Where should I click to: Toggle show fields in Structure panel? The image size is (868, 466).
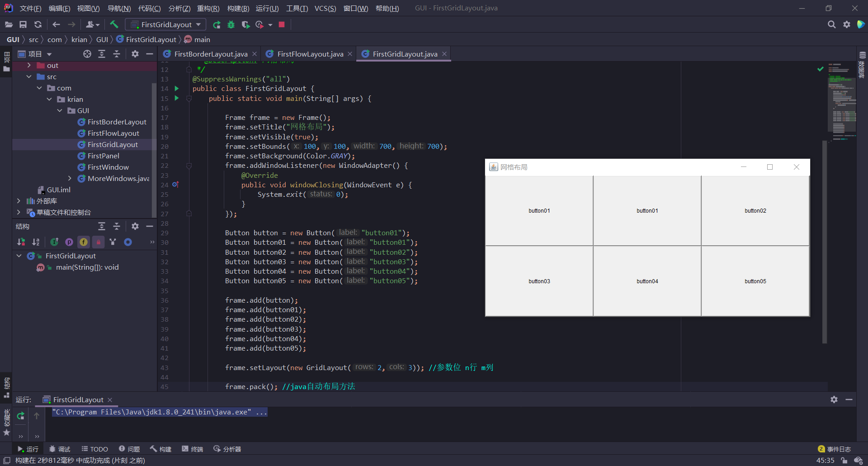pyautogui.click(x=84, y=242)
